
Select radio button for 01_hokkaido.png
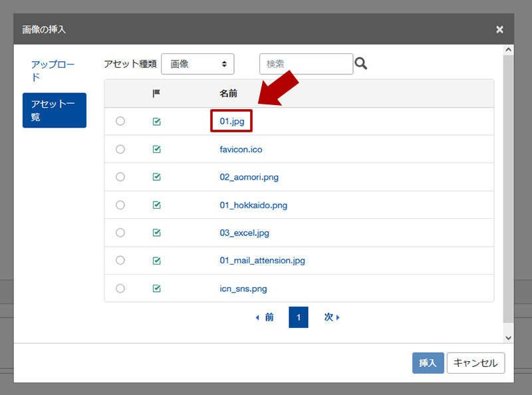pos(120,205)
